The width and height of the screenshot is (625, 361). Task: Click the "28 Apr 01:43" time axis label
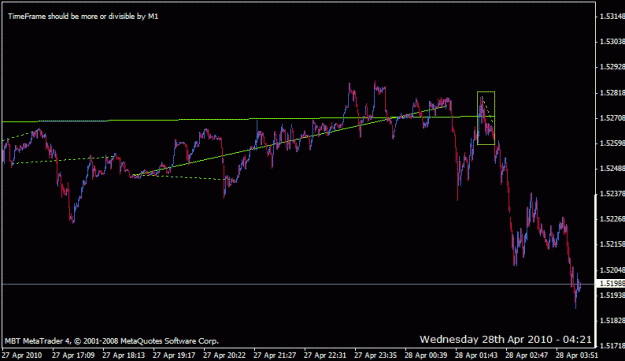coord(477,355)
